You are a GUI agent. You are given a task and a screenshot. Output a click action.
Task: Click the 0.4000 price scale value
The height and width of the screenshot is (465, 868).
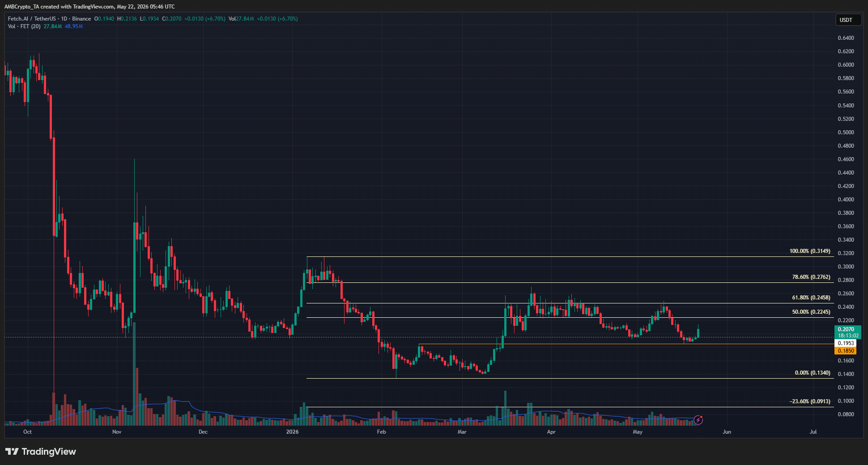(x=846, y=200)
